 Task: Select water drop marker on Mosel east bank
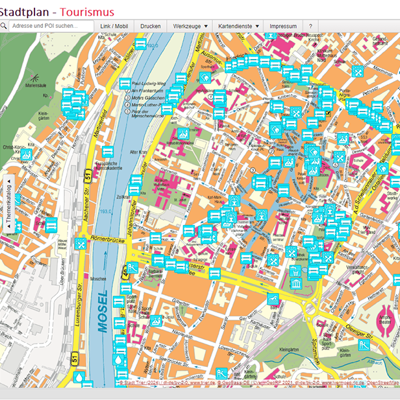tap(119, 360)
